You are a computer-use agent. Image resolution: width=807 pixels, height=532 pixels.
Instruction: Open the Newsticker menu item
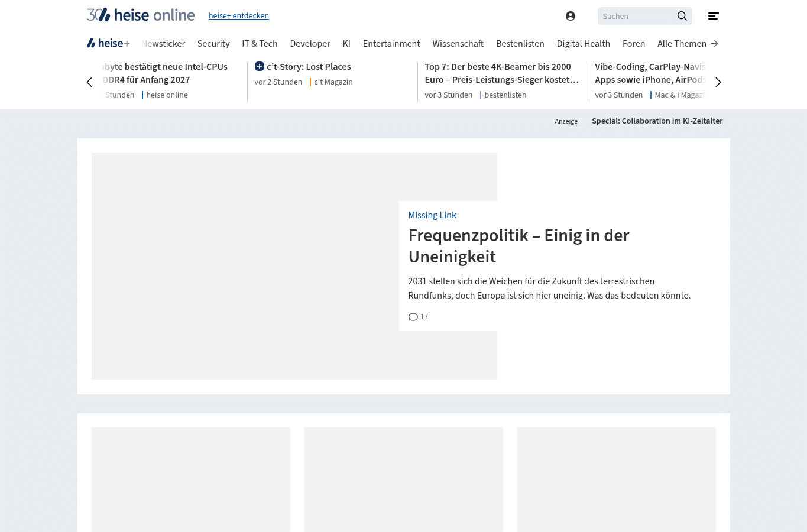164,44
